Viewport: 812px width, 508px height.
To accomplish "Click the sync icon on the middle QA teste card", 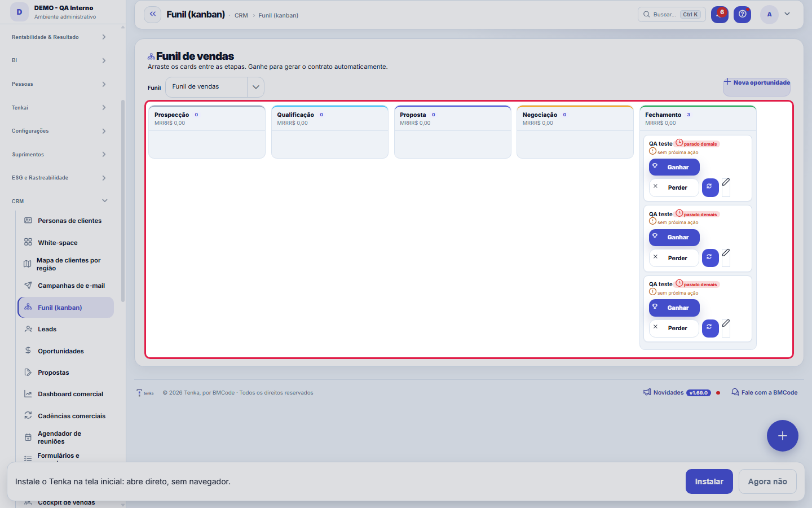I will pyautogui.click(x=710, y=257).
